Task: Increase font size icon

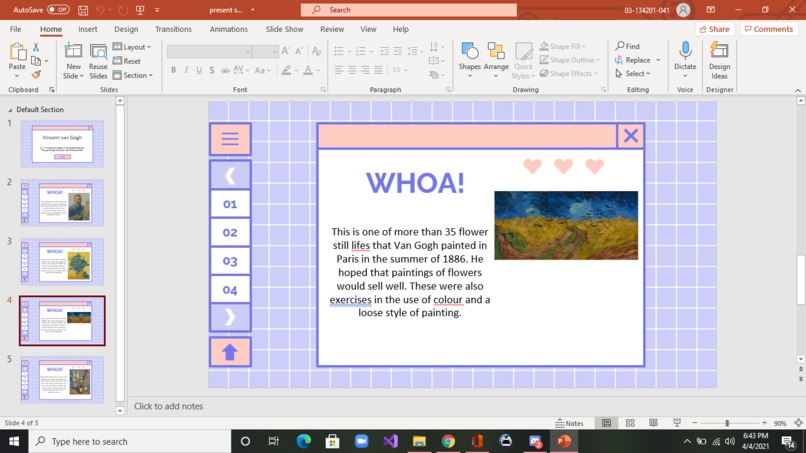Action: tap(285, 50)
